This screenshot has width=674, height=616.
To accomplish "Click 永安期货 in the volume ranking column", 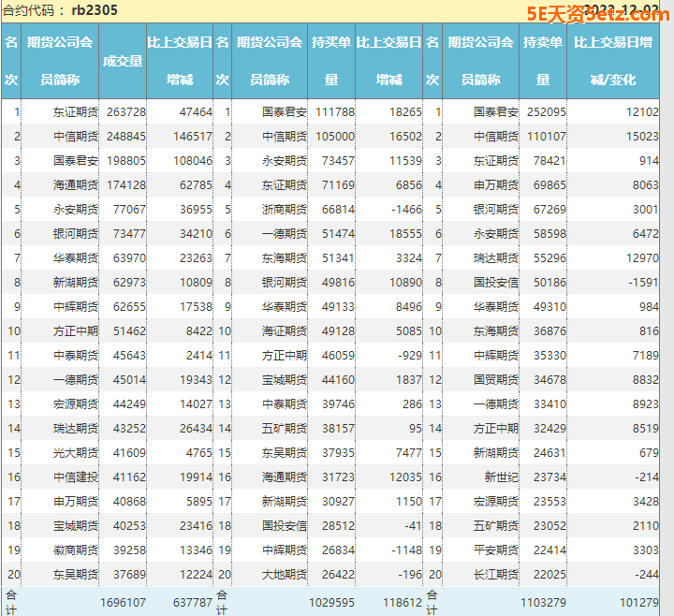I will click(x=76, y=210).
